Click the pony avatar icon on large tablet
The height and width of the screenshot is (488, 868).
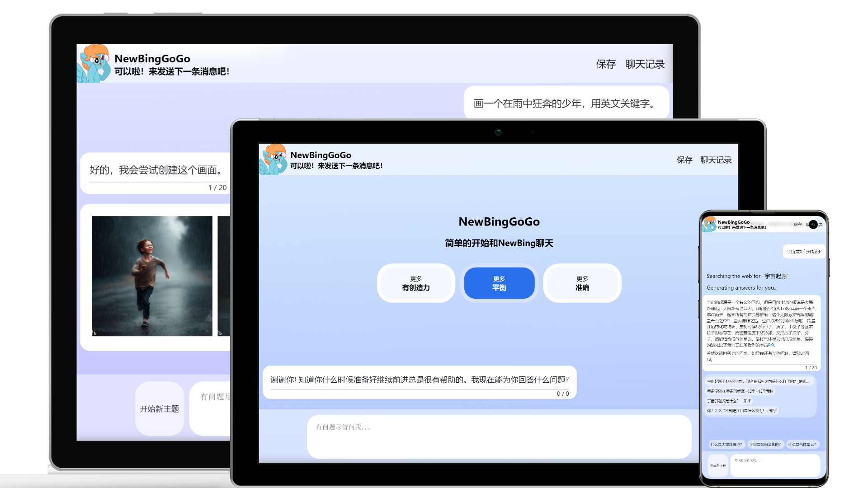(94, 64)
